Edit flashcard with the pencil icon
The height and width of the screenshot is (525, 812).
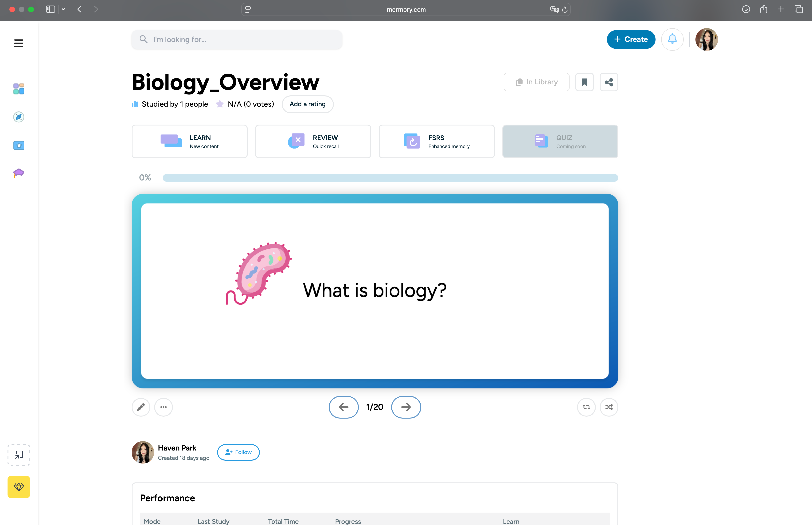point(141,407)
